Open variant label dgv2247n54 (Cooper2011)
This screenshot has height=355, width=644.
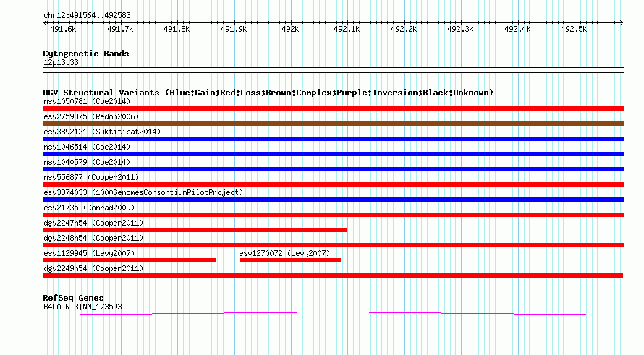93,223
